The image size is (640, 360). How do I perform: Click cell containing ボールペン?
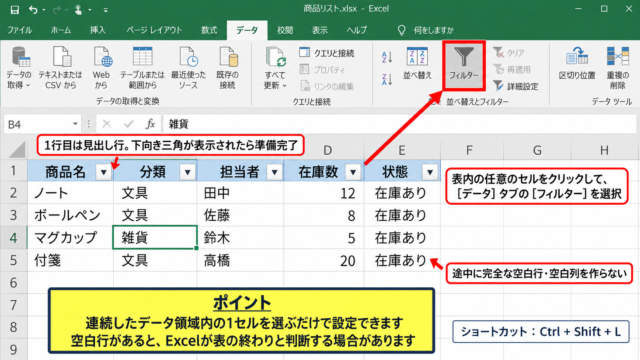(70, 215)
